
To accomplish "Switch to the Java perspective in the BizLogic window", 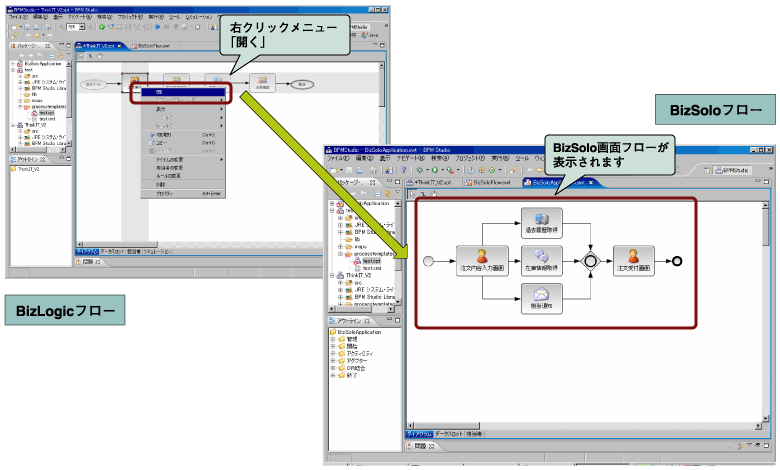I will point(371,35).
